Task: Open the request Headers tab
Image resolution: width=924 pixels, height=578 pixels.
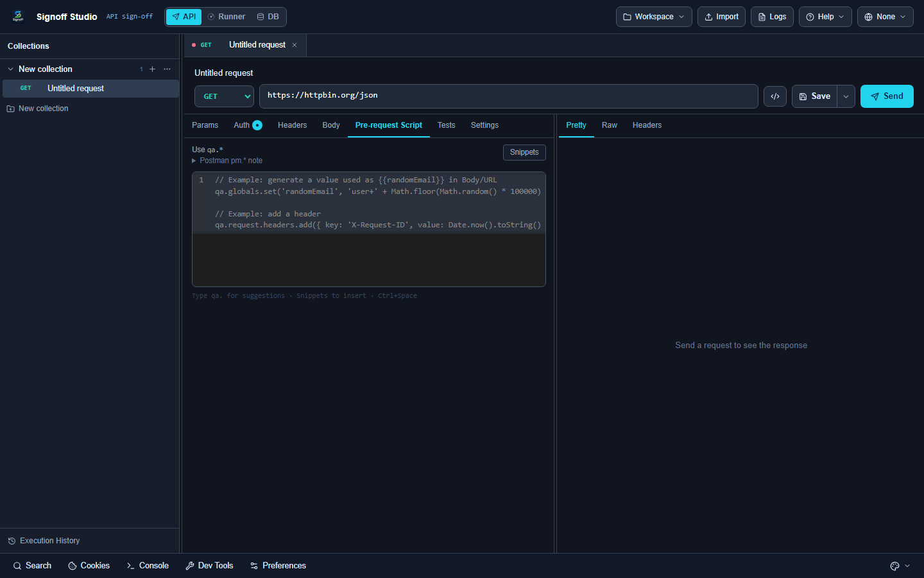Action: (292, 125)
